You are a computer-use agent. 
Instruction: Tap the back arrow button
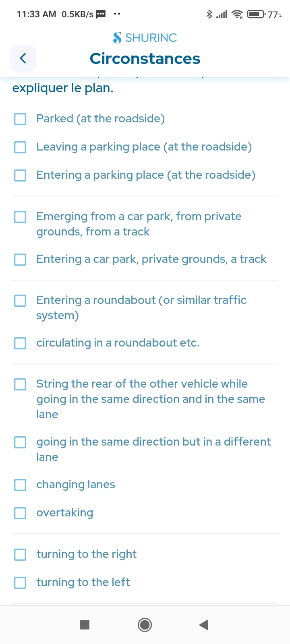[x=23, y=58]
